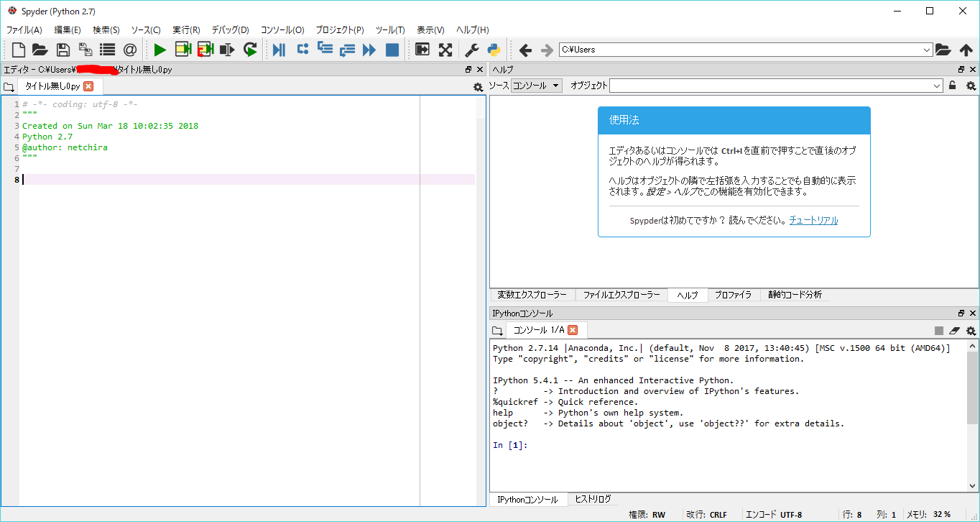Stop the current console command square icon
This screenshot has height=522, width=980.
(938, 331)
